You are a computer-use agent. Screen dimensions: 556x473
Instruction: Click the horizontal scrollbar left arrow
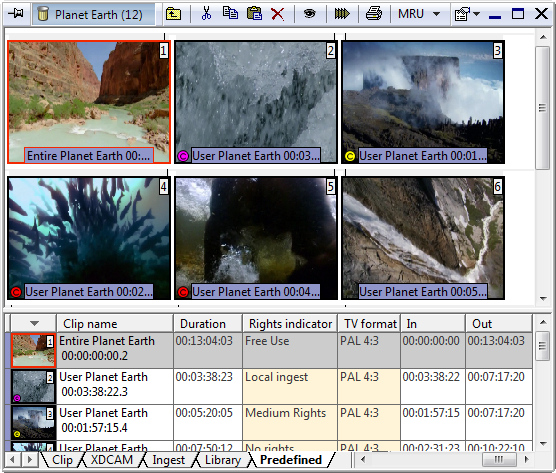coord(363,460)
